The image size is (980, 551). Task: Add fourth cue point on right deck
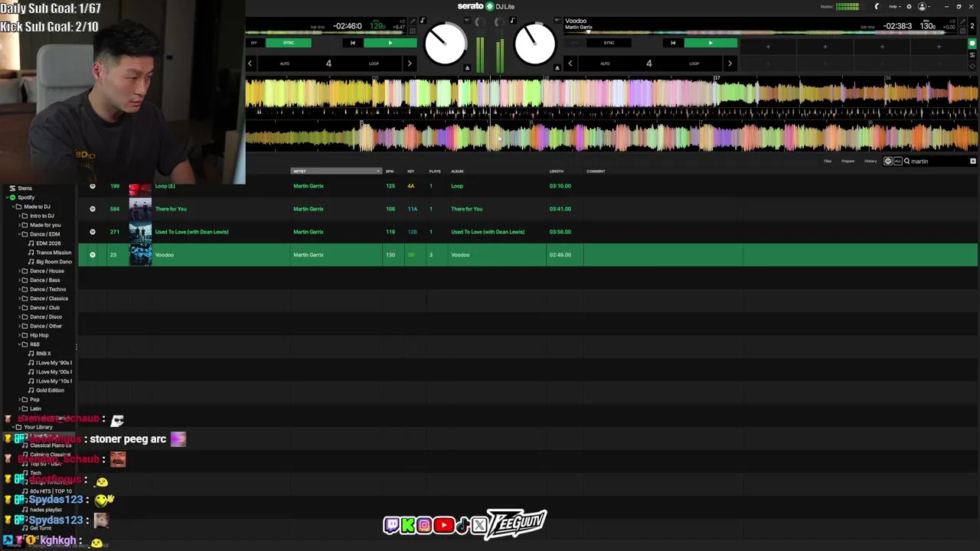coord(939,47)
